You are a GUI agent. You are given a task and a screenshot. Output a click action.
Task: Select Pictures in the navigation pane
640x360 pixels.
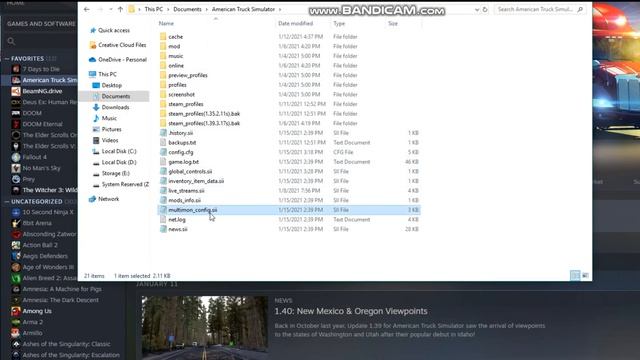pyautogui.click(x=111, y=129)
